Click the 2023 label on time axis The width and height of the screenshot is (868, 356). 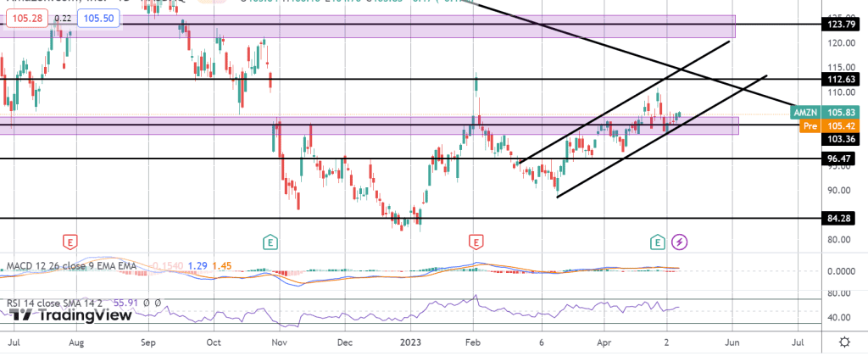click(409, 342)
